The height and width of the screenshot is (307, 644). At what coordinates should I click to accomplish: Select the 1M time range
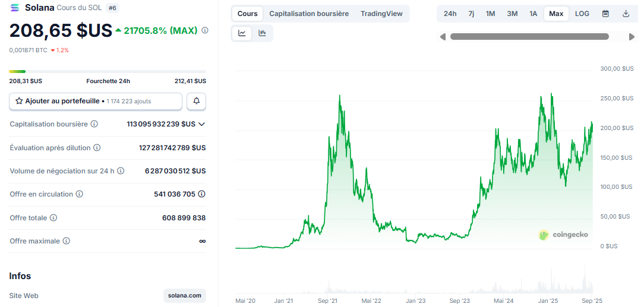click(490, 14)
